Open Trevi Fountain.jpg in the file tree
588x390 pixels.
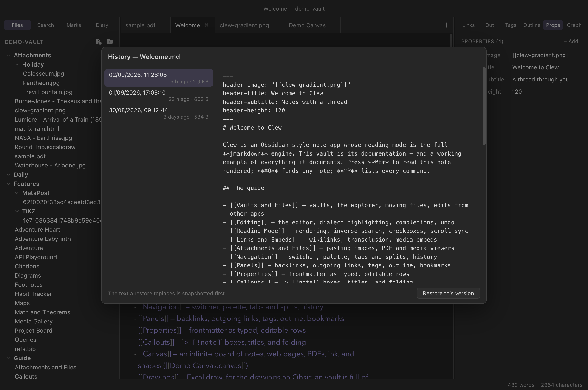click(48, 92)
